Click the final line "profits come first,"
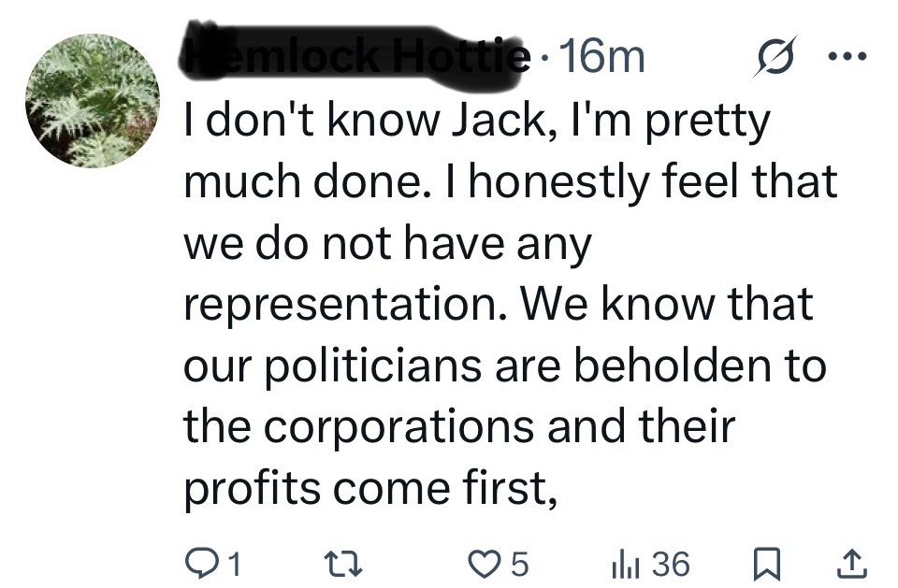The height and width of the screenshot is (588, 898). (x=370, y=489)
